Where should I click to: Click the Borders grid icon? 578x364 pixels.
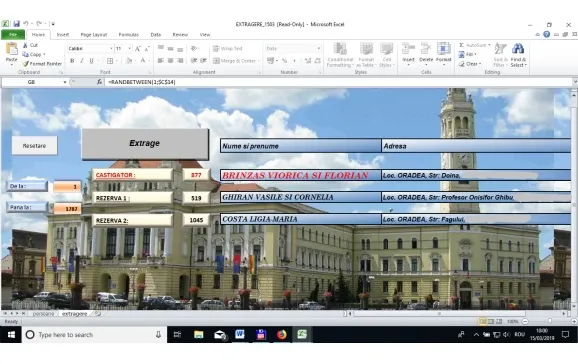click(110, 61)
